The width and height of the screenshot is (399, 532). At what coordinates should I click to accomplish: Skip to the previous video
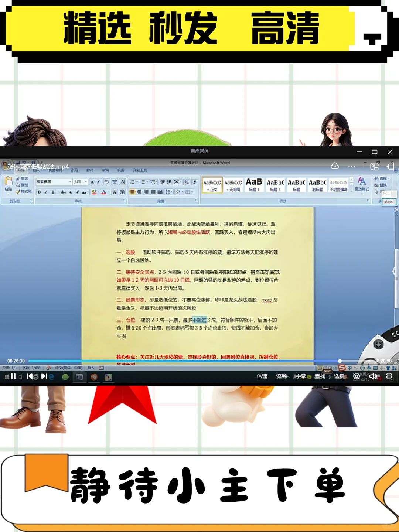point(29,376)
